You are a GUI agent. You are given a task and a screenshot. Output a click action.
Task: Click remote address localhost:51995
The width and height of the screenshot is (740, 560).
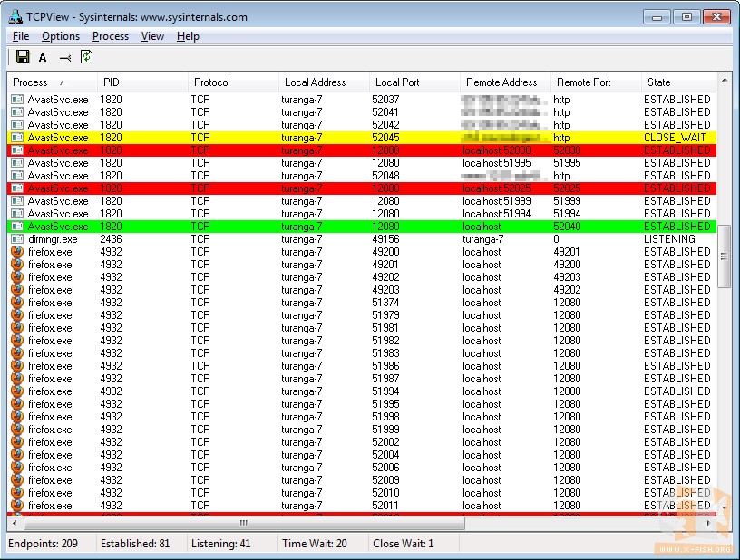[496, 163]
